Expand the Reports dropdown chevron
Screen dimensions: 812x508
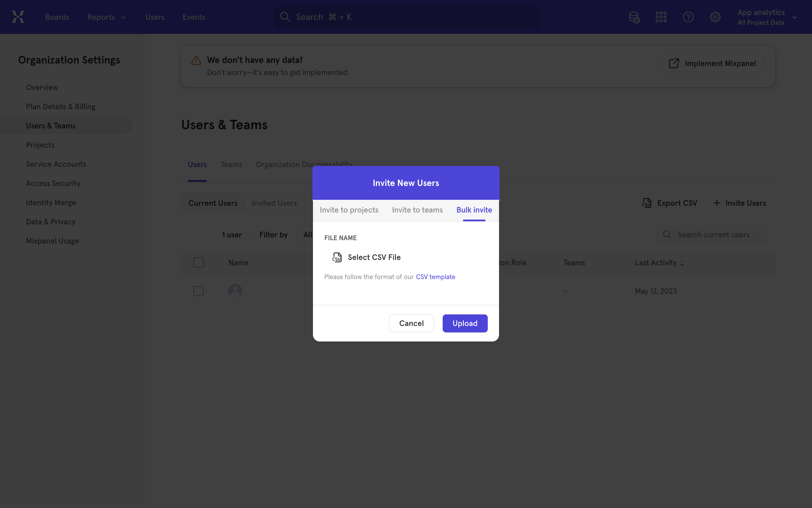click(x=123, y=17)
